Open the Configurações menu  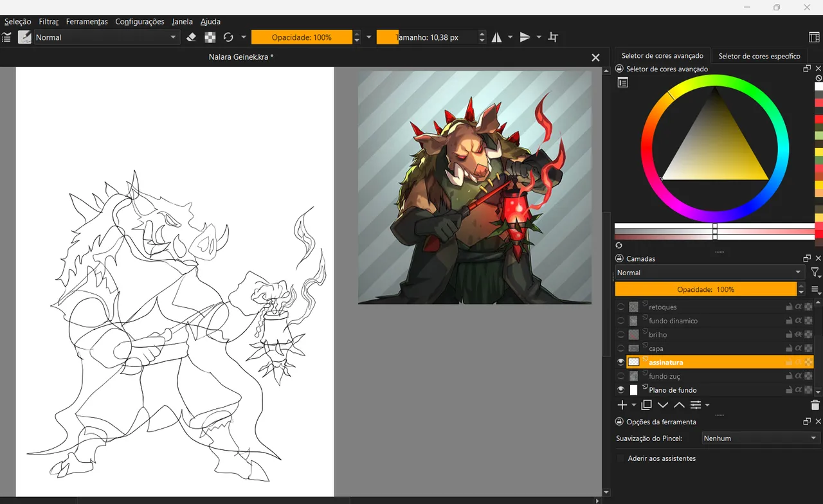(140, 21)
